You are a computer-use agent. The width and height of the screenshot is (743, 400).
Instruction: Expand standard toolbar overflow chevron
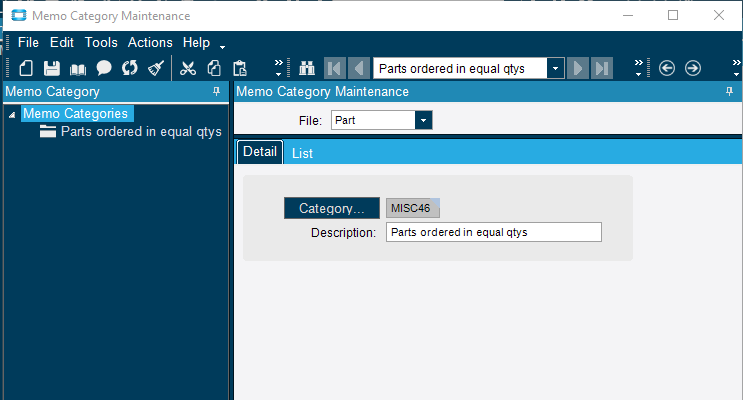tap(279, 68)
